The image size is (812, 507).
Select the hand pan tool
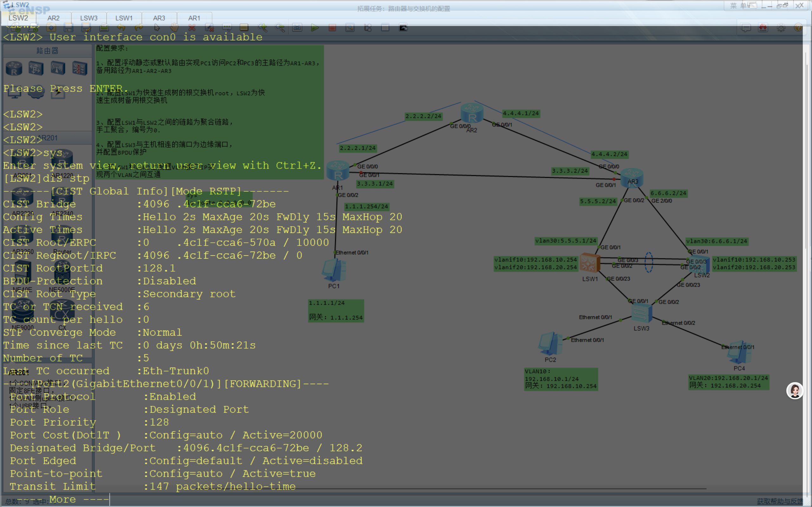click(x=174, y=28)
